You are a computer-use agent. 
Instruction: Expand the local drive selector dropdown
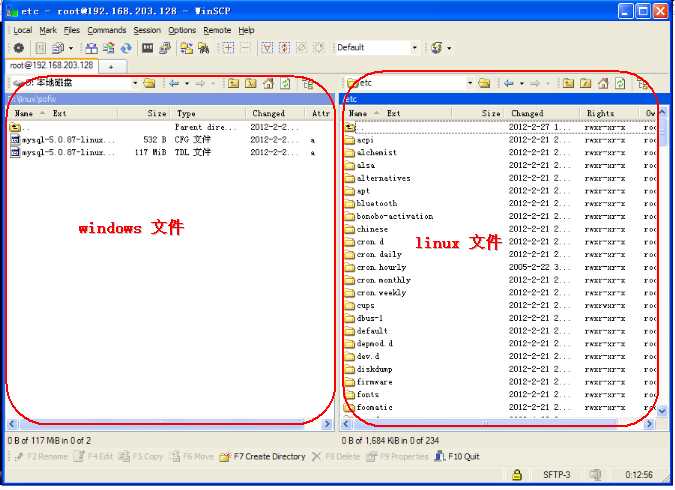coord(135,83)
